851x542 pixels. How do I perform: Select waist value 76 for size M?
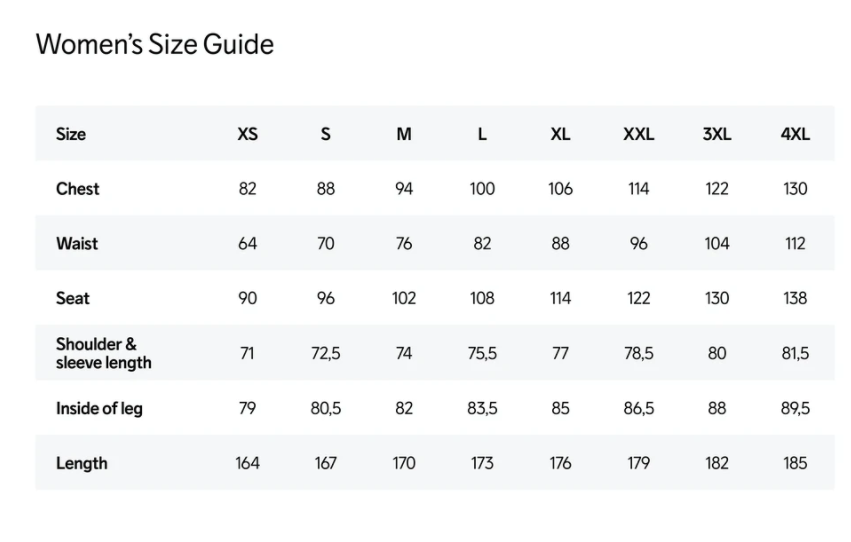click(x=404, y=244)
